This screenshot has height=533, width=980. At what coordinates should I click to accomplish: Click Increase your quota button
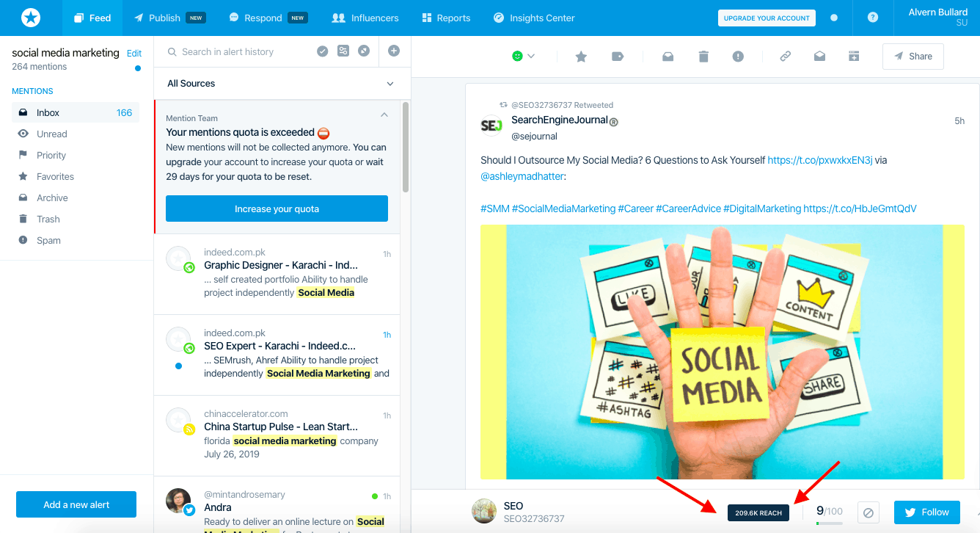277,209
